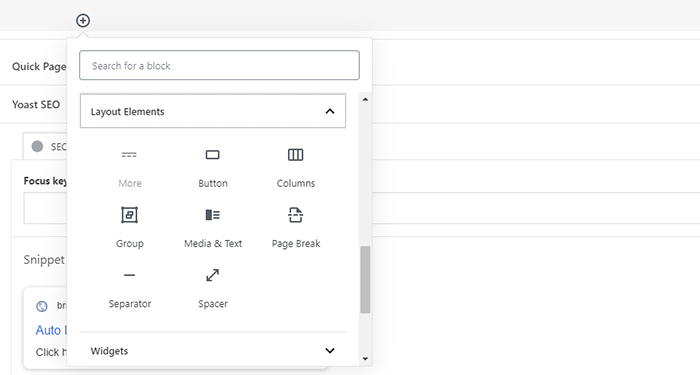The width and height of the screenshot is (700, 375).
Task: Click the globe icon in snippet preview
Action: click(42, 306)
